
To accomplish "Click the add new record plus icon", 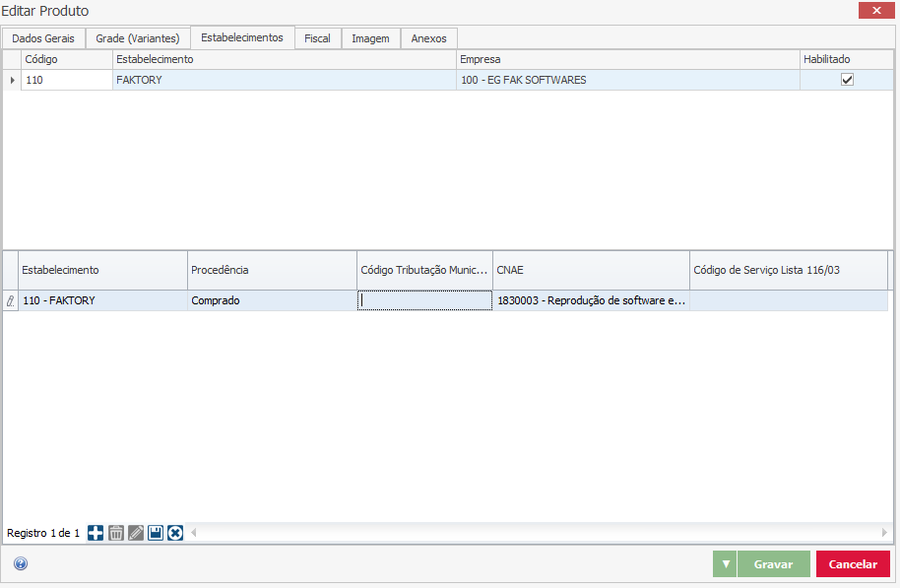I will pyautogui.click(x=96, y=533).
